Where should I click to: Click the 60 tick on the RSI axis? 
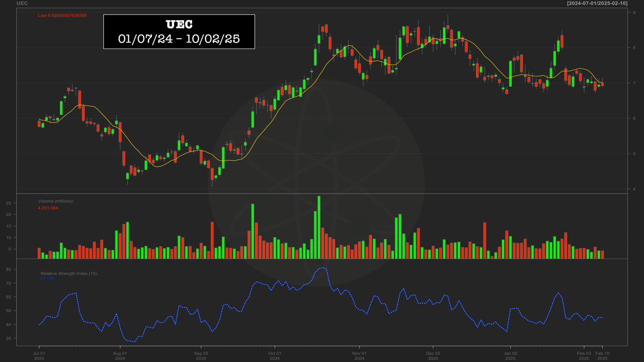(8, 297)
